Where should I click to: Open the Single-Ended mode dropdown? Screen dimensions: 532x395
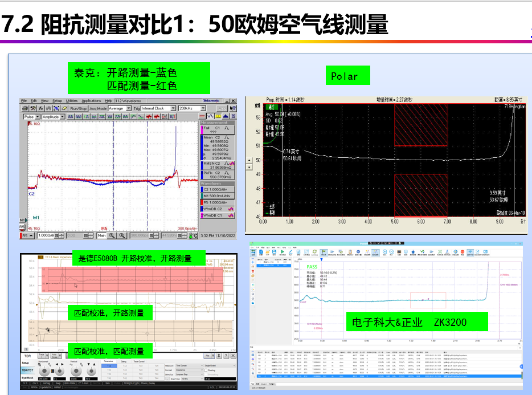click(220, 366)
